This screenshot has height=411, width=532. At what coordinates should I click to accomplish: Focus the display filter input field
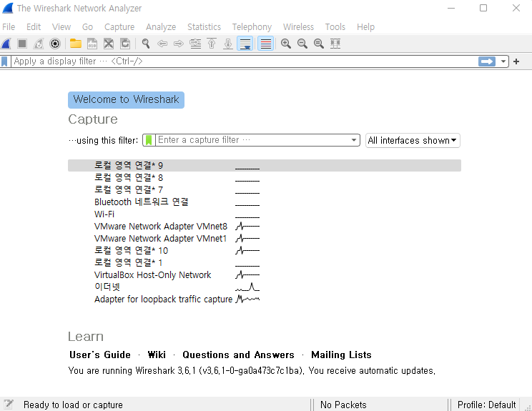click(x=245, y=61)
